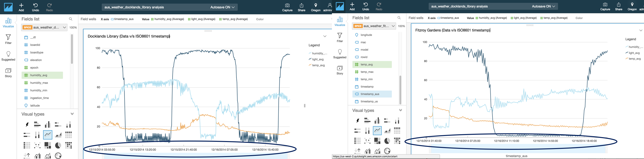
Task: Select humidity_avg field in Docklands list
Action: [x=42, y=75]
